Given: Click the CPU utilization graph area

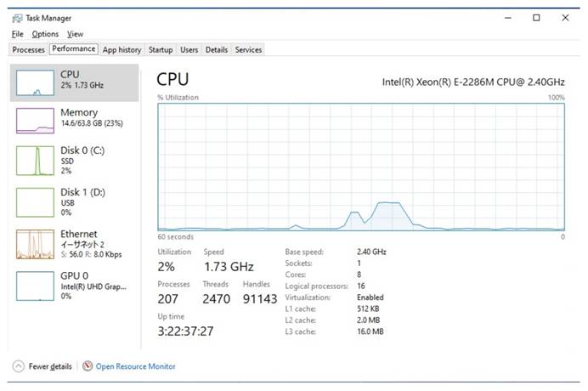Looking at the screenshot, I should click(x=361, y=167).
